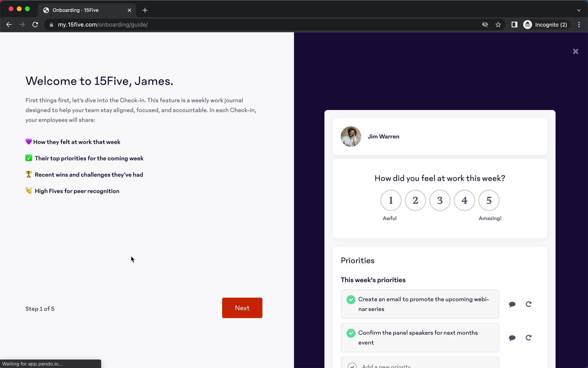
Task: Open comment bubble for panel speakers priority
Action: (512, 338)
